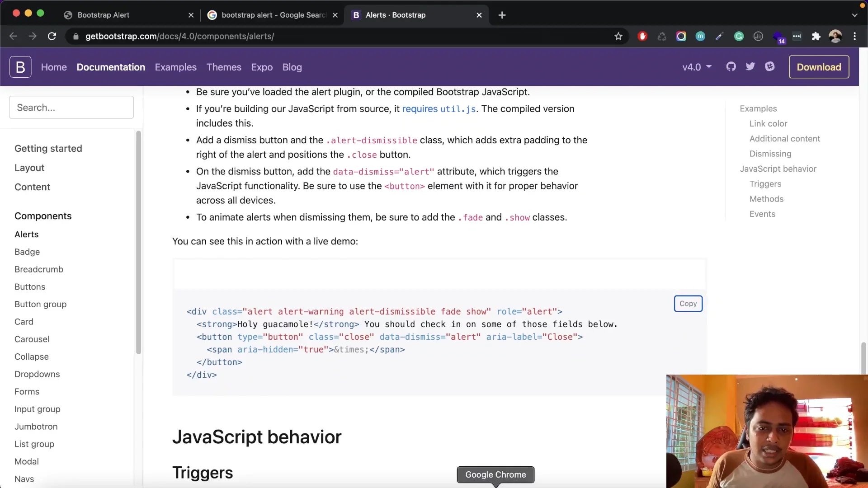868x488 pixels.
Task: Open the Examples navbar item
Action: coord(175,67)
